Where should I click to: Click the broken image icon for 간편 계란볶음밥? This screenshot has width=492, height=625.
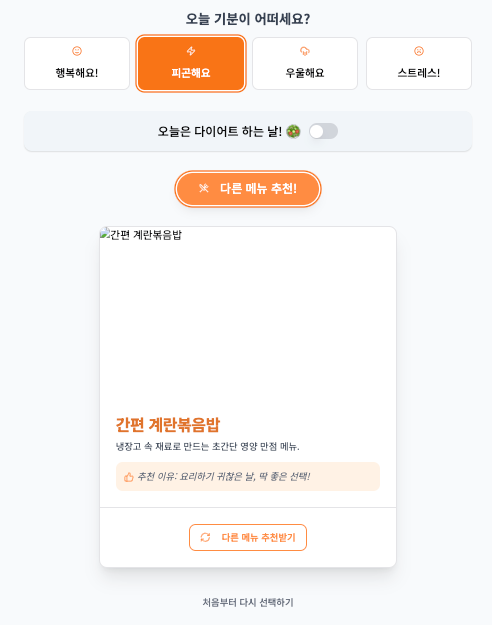point(105,233)
